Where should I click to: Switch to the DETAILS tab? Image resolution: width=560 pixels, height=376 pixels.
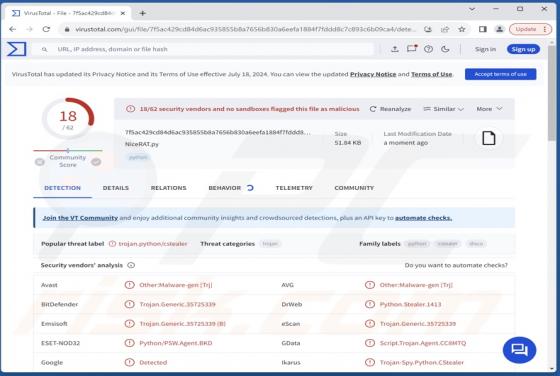click(116, 188)
